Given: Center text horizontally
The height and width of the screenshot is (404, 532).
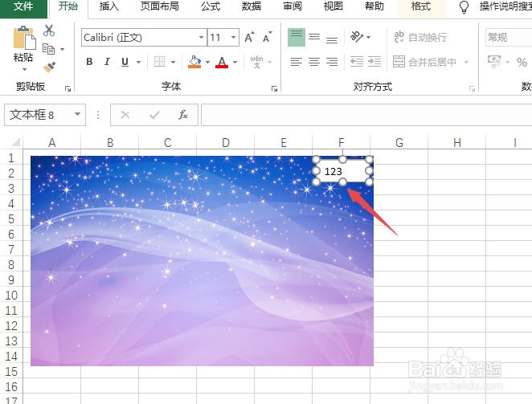Looking at the screenshot, I should (x=314, y=62).
